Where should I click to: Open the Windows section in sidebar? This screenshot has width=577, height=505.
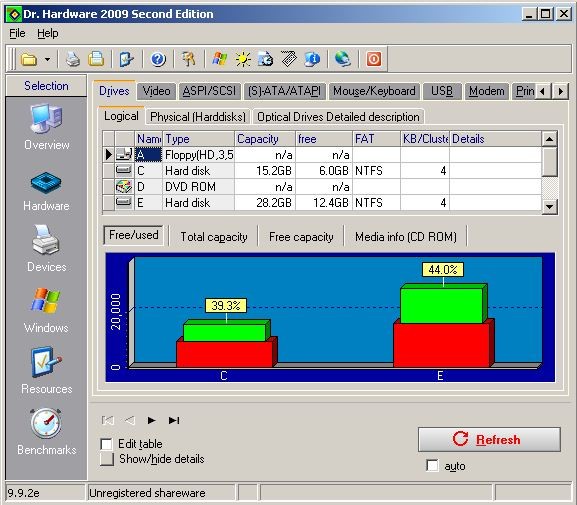[x=46, y=311]
